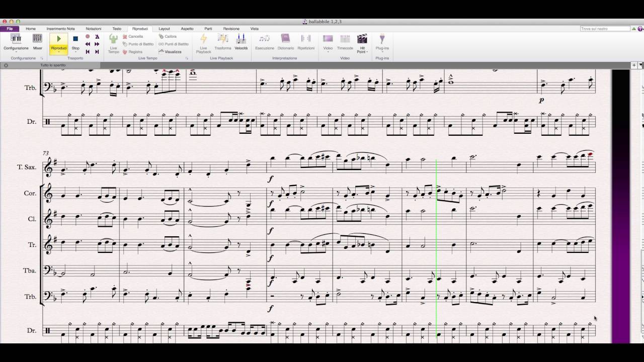Click the Video icon in the ribbon
Viewport: 644px width, 362px height.
pyautogui.click(x=328, y=39)
